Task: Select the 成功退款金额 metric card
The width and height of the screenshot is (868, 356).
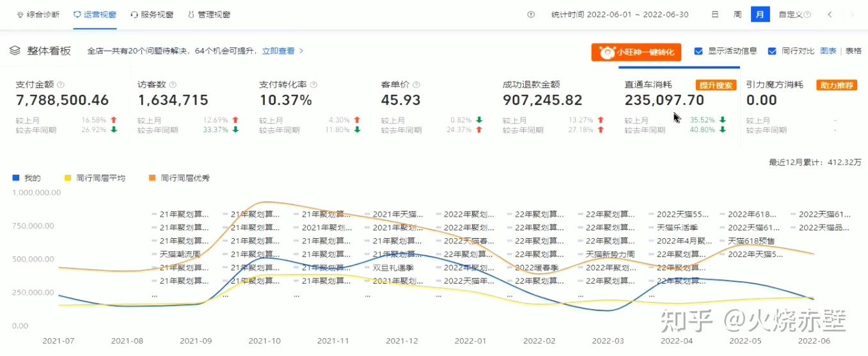Action: (x=551, y=107)
